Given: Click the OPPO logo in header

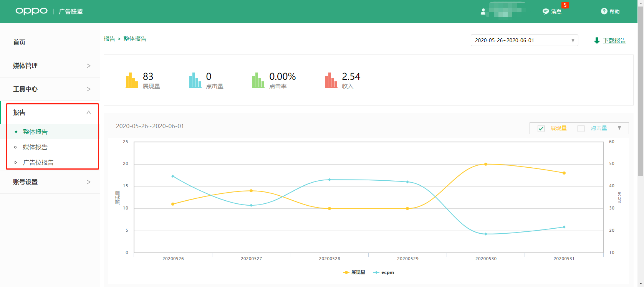Looking at the screenshot, I should pyautogui.click(x=31, y=11).
